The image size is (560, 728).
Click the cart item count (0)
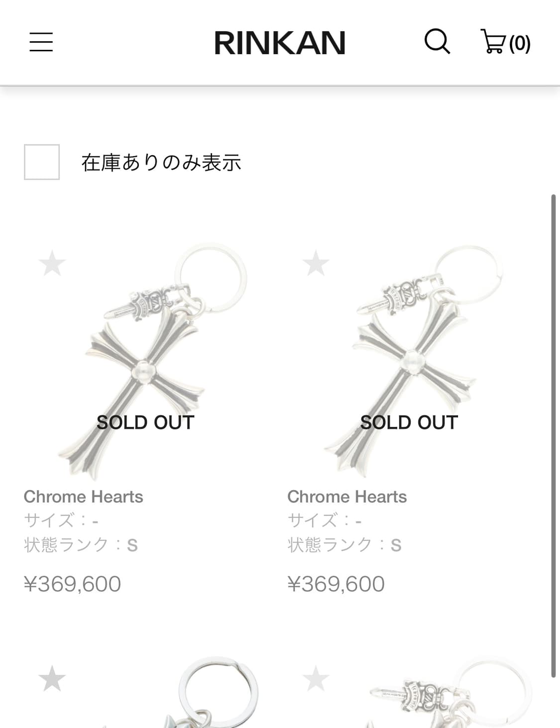[x=520, y=44]
